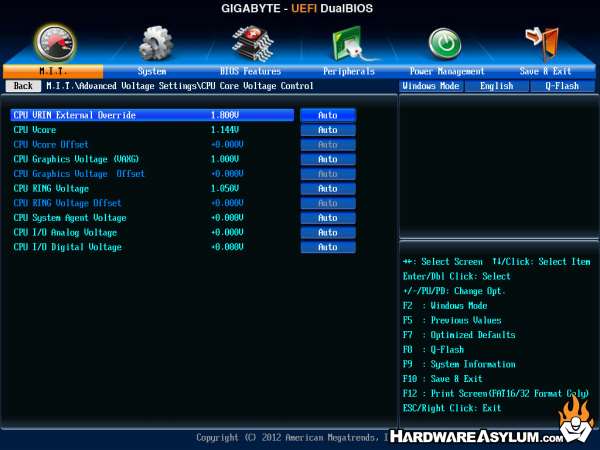Screen dimensions: 600x450
Task: Select CPU I/O Digital Voltage label
Action: [x=67, y=247]
